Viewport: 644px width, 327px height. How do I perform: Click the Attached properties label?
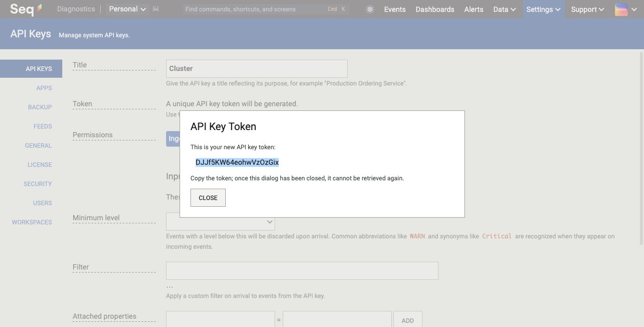click(104, 316)
